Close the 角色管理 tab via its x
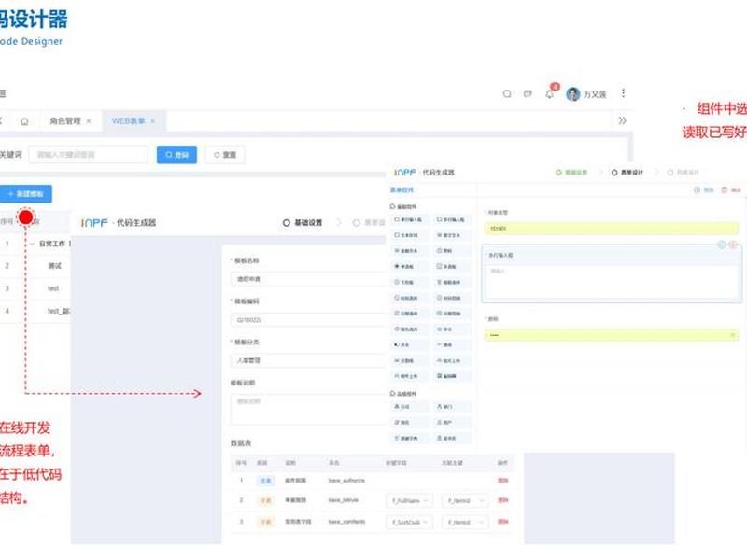The height and width of the screenshot is (560, 747). click(89, 121)
